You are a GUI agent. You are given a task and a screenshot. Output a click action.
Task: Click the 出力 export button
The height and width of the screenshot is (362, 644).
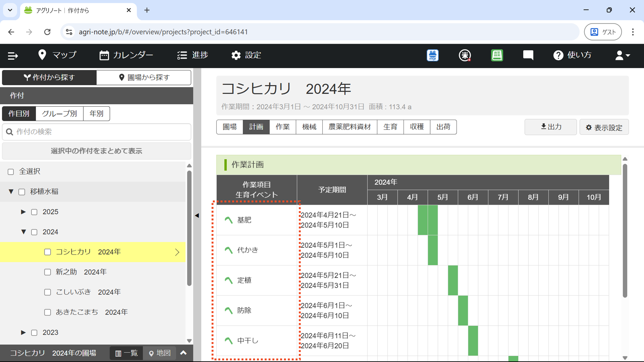pos(551,127)
